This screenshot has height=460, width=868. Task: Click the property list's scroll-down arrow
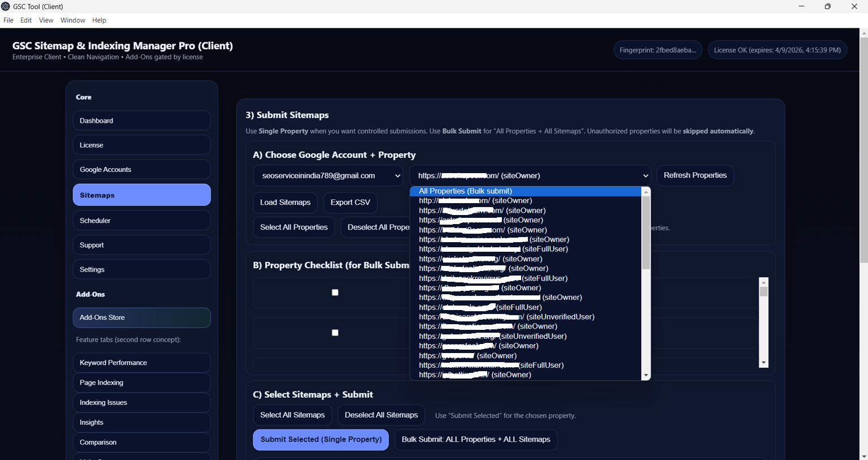[x=646, y=376]
